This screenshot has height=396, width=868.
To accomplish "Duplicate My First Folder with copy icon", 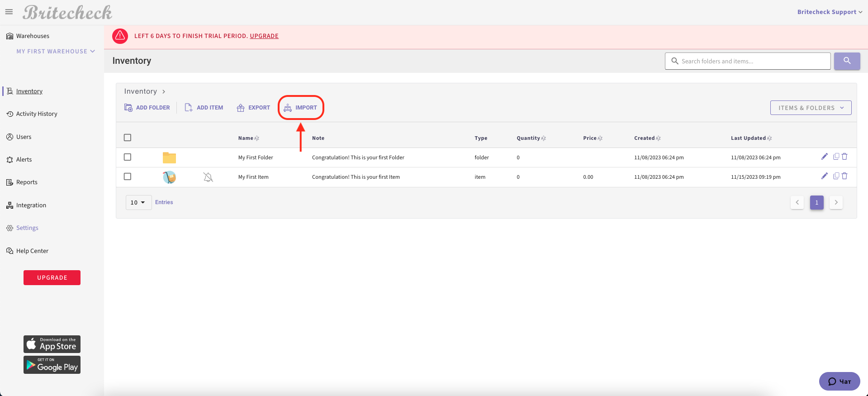I will (836, 157).
